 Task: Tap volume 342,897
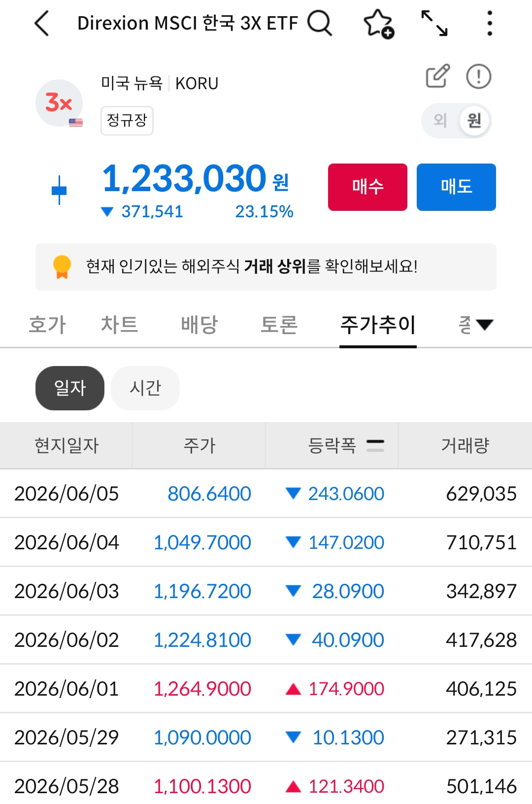(x=481, y=591)
